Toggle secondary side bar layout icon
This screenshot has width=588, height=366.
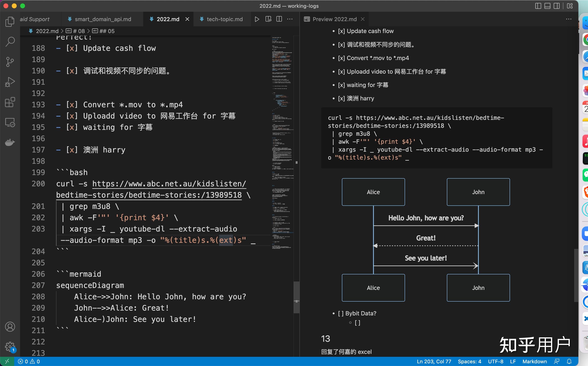[557, 6]
